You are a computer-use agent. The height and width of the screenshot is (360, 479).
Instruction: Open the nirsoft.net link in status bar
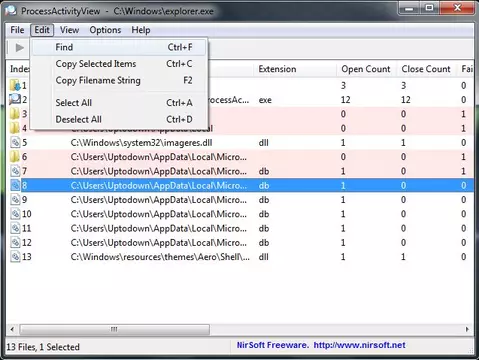click(x=359, y=345)
